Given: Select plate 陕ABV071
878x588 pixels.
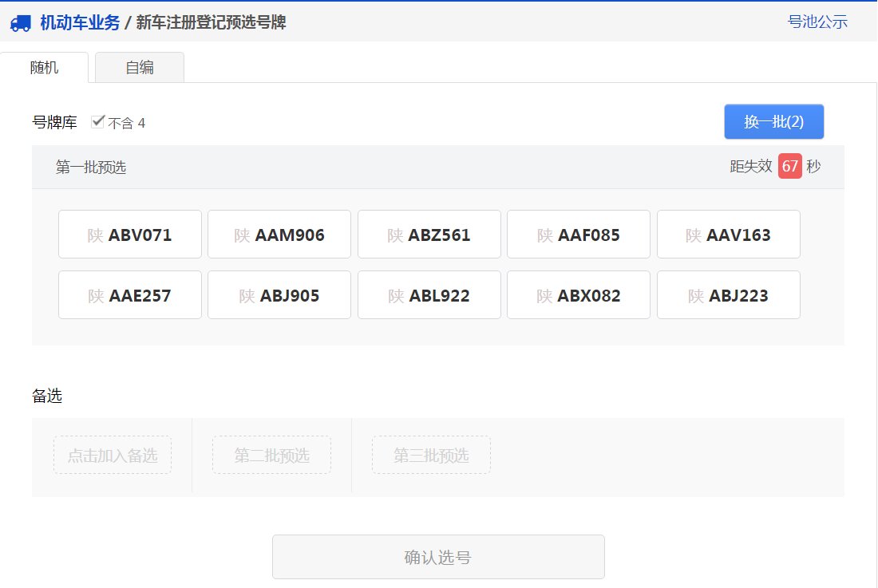Looking at the screenshot, I should coord(129,234).
